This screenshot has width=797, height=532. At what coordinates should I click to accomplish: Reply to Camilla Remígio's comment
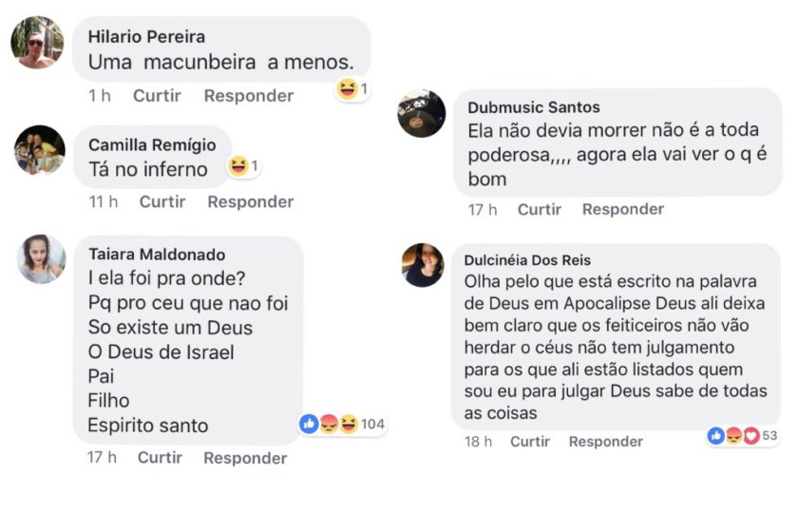point(251,201)
